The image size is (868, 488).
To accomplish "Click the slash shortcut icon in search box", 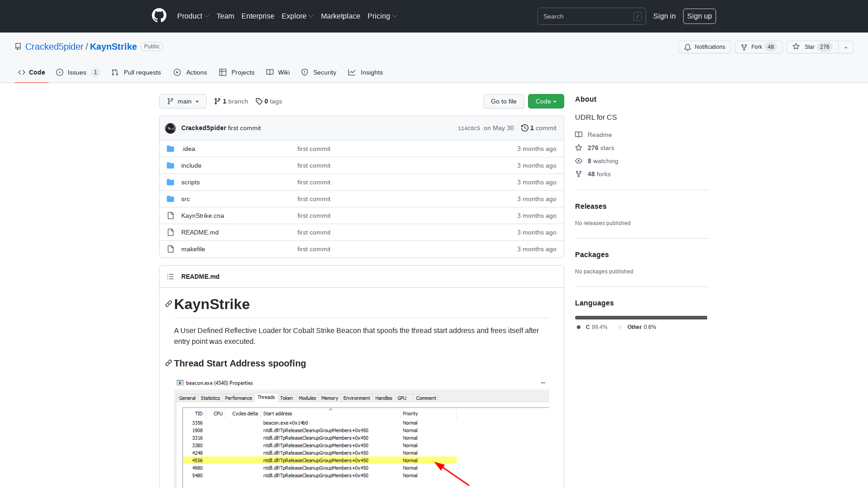I will click(637, 16).
